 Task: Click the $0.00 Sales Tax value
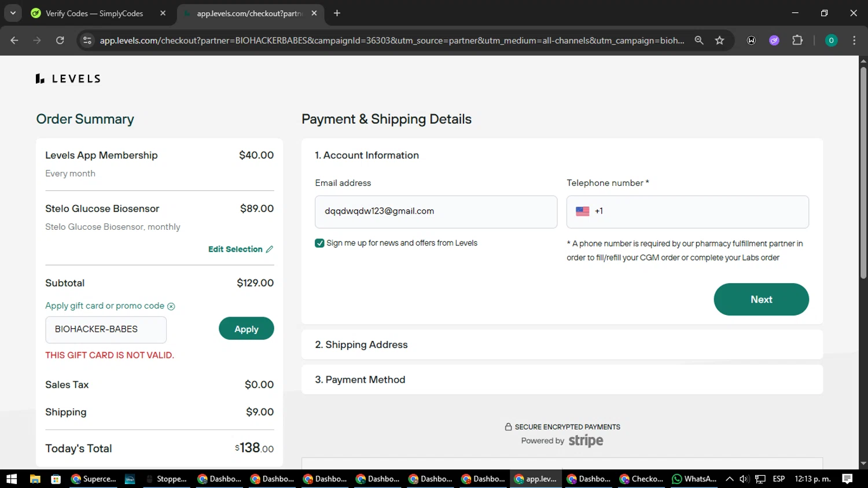(259, 385)
